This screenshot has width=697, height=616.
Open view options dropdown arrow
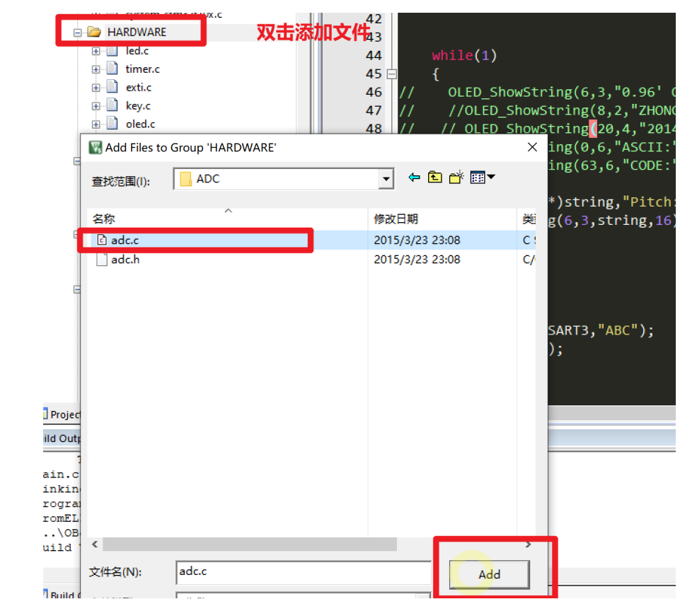[x=491, y=178]
